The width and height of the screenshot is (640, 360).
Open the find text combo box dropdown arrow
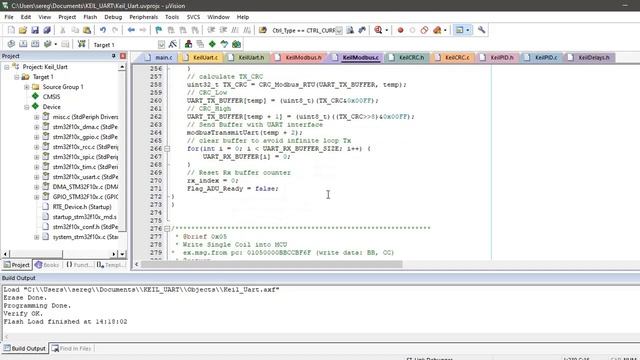click(x=339, y=31)
